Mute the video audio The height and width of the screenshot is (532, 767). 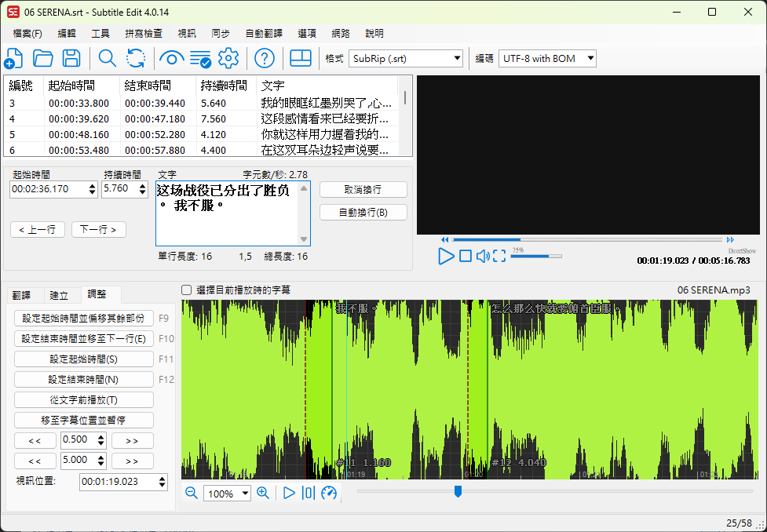[484, 255]
